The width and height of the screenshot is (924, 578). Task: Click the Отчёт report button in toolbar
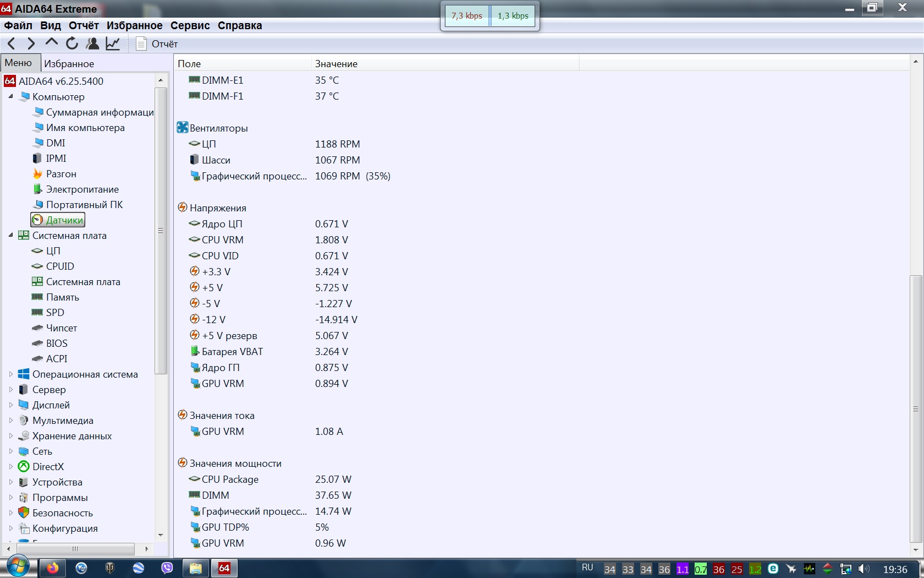[x=157, y=43]
